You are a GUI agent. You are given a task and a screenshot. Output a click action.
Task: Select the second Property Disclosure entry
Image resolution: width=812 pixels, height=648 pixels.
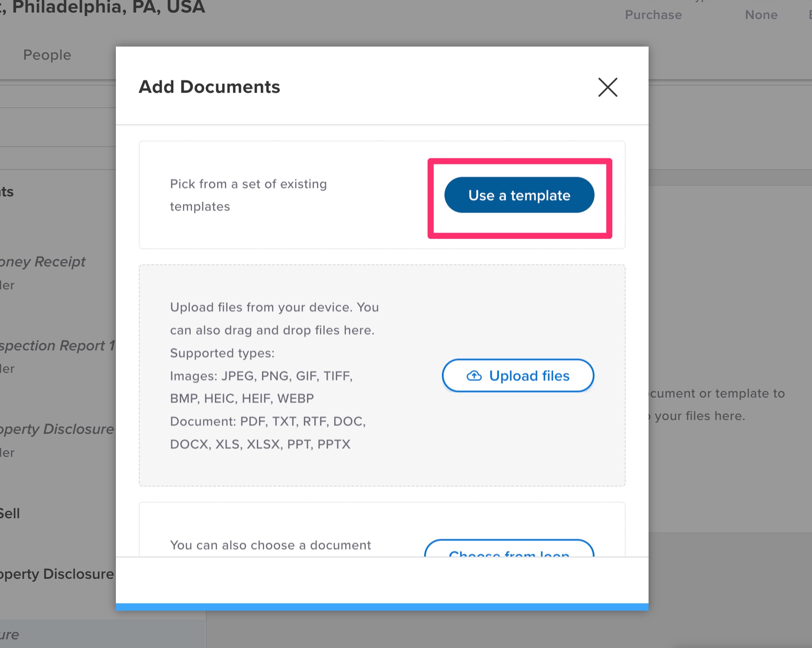pos(56,574)
